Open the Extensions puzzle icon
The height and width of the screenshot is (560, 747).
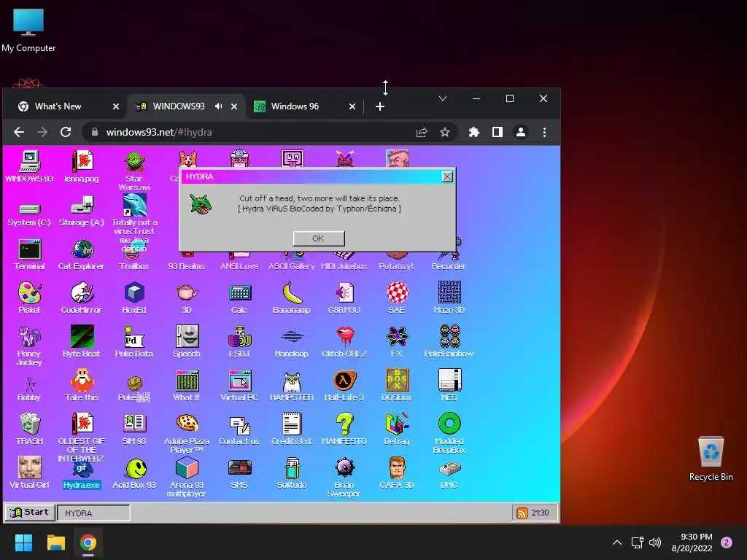coord(474,133)
